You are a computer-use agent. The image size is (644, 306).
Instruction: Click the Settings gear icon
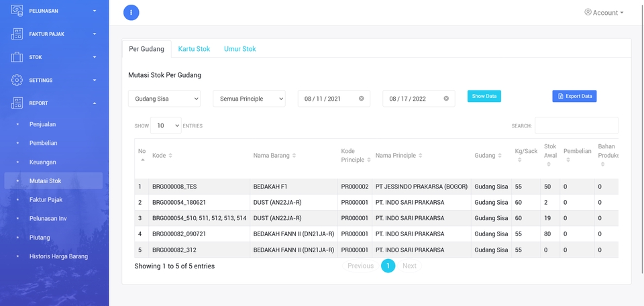17,80
